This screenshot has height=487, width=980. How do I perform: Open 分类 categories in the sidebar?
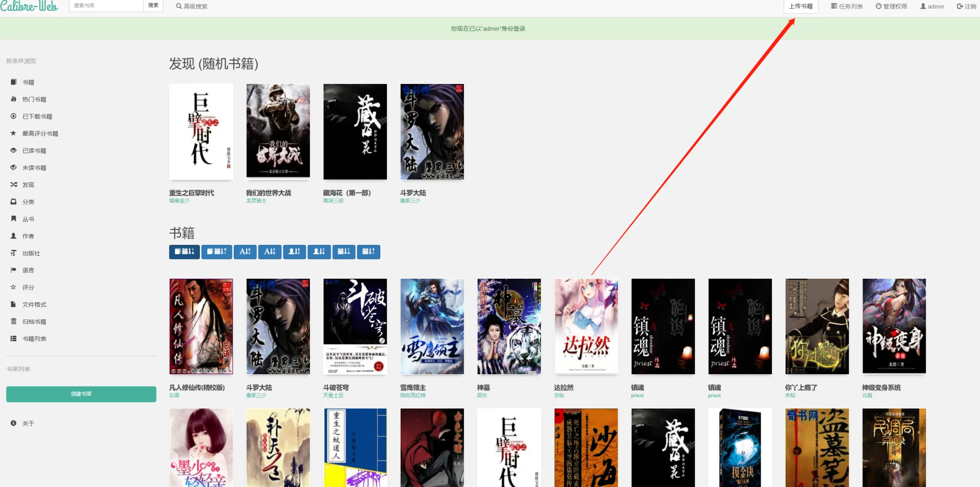point(28,202)
